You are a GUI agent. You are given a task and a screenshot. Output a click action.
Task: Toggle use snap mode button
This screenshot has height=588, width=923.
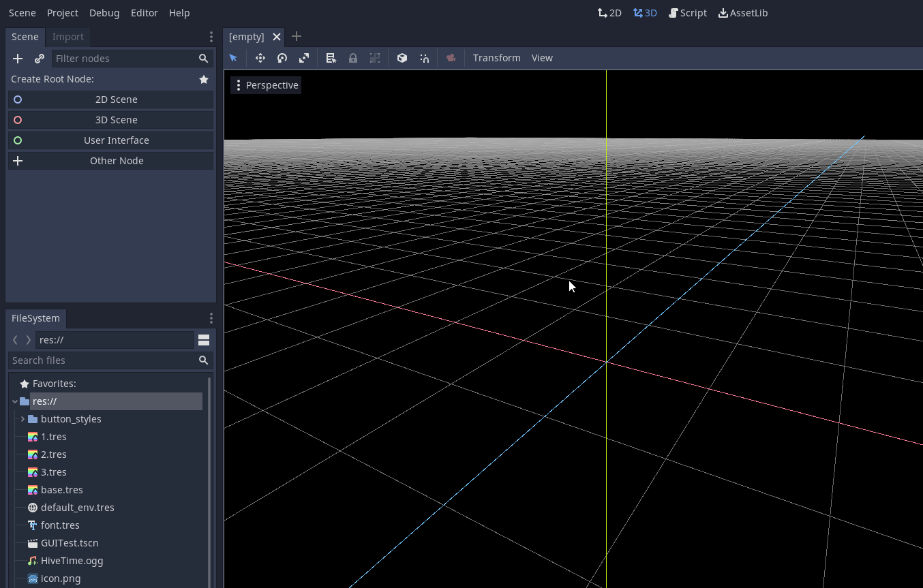[x=425, y=58]
